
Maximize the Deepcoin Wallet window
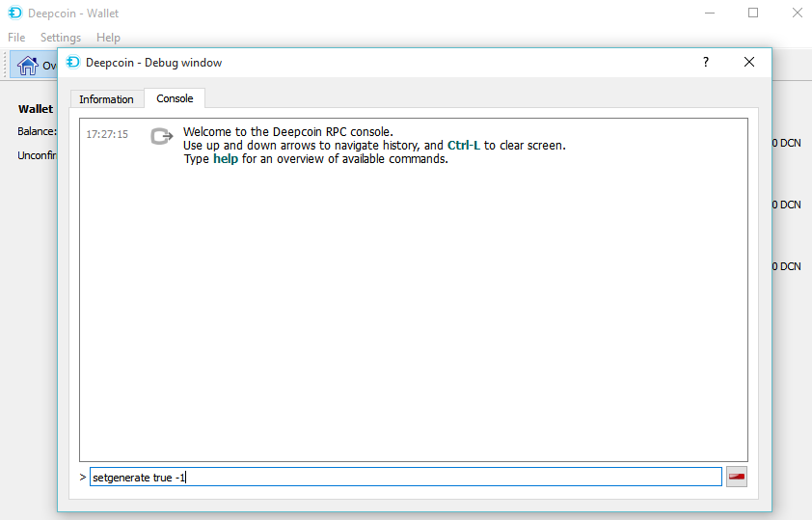pos(753,13)
